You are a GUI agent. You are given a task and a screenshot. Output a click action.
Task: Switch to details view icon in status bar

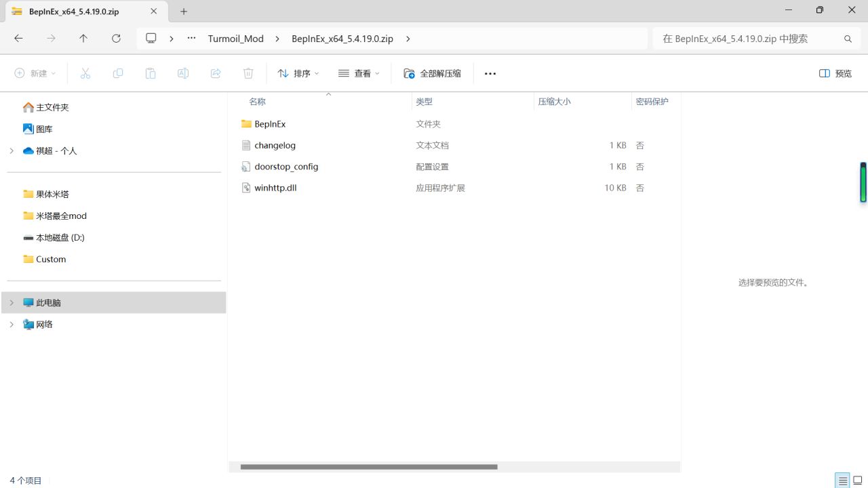(843, 481)
